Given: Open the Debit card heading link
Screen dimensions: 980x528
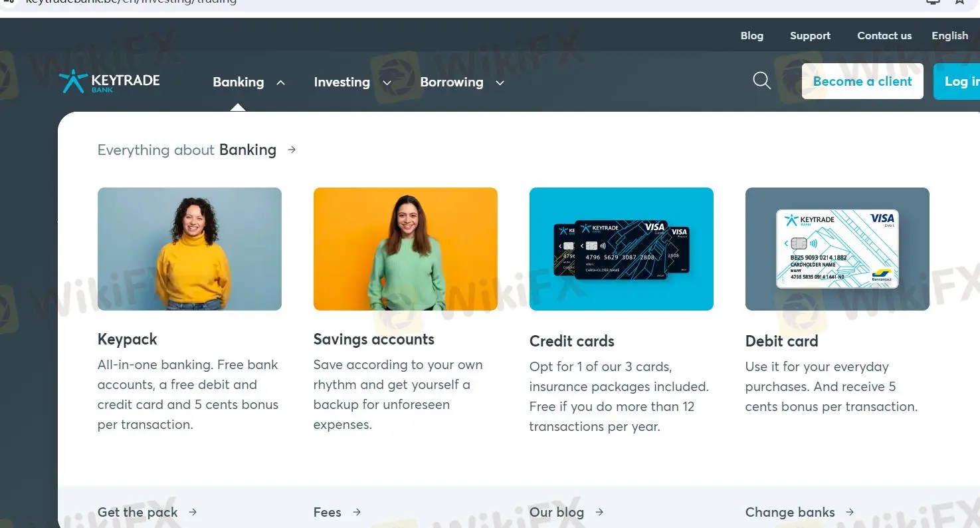Looking at the screenshot, I should 781,341.
